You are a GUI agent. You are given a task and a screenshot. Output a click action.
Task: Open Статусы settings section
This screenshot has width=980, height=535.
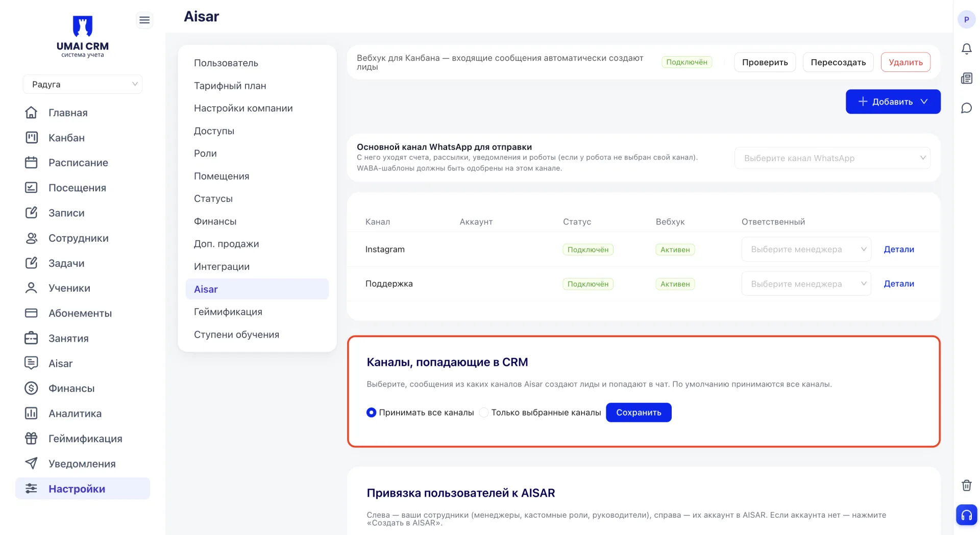257,198
